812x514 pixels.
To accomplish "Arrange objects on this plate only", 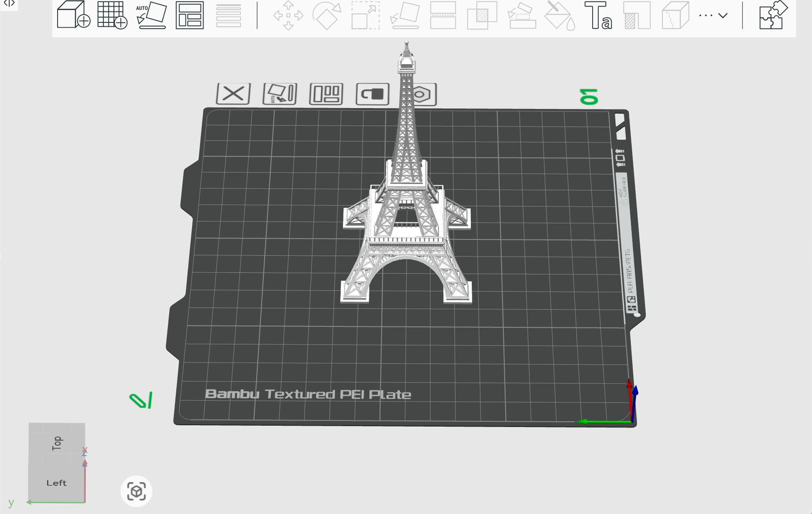I will 326,94.
